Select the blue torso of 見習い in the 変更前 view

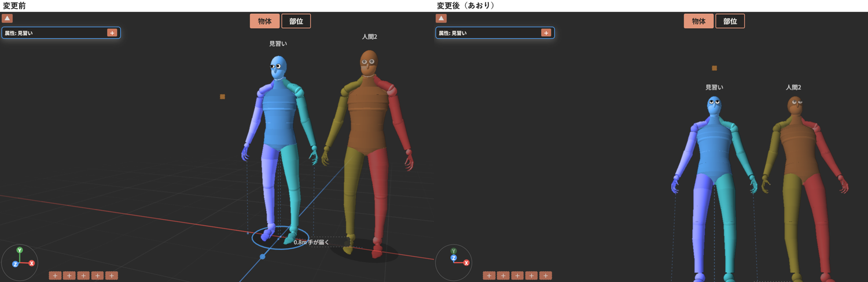pos(281,116)
